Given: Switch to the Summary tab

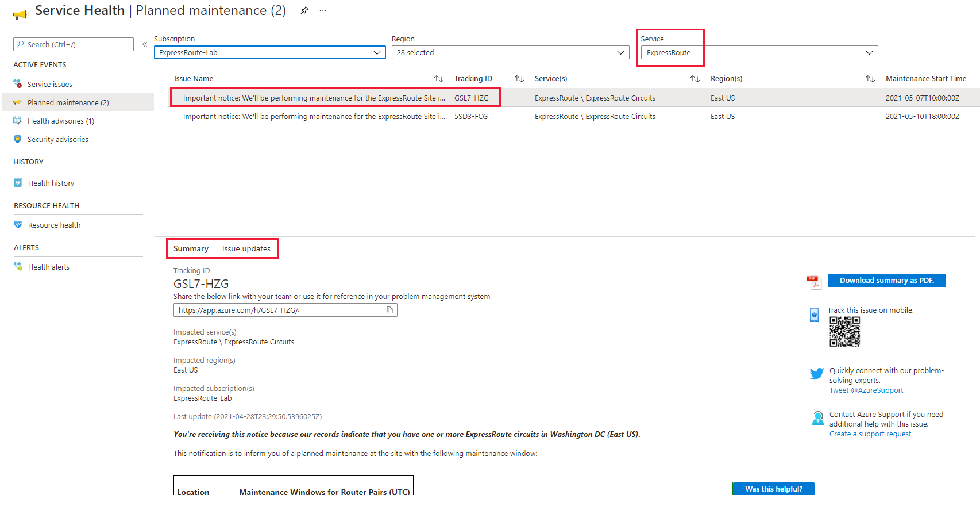Looking at the screenshot, I should [x=191, y=248].
